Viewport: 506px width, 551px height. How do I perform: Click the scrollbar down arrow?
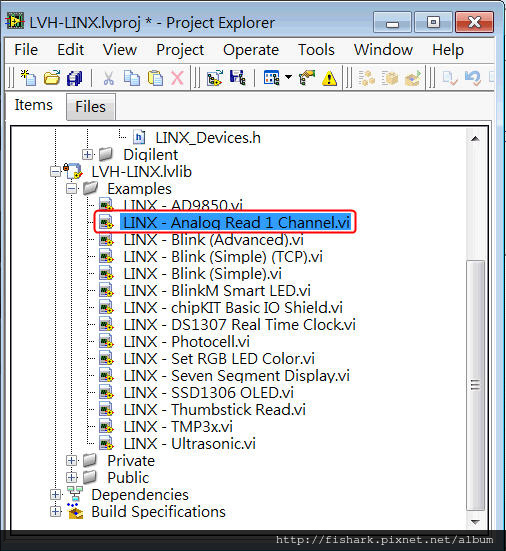tap(475, 522)
